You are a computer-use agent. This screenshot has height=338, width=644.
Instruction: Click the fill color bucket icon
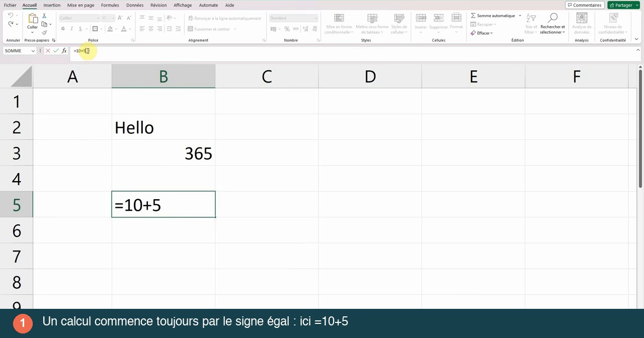pyautogui.click(x=110, y=29)
